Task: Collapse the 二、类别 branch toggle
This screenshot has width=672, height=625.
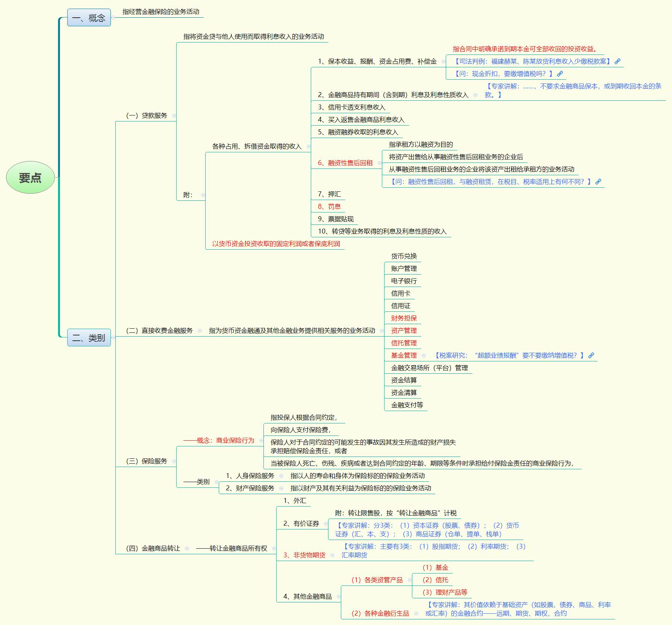Action: click(x=113, y=337)
